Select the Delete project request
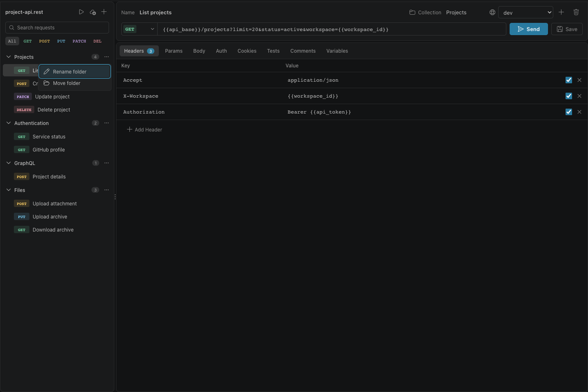 56,110
